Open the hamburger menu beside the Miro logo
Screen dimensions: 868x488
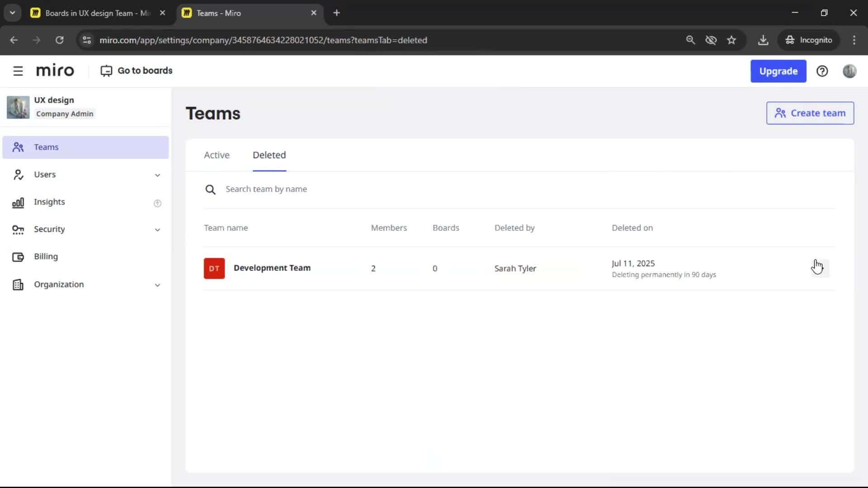click(x=18, y=71)
